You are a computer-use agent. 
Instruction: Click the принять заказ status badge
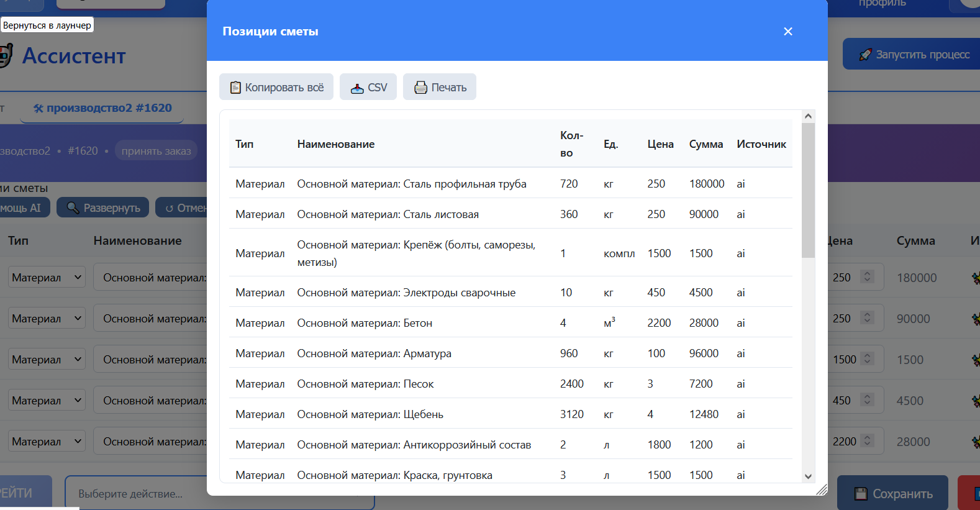[x=156, y=151]
